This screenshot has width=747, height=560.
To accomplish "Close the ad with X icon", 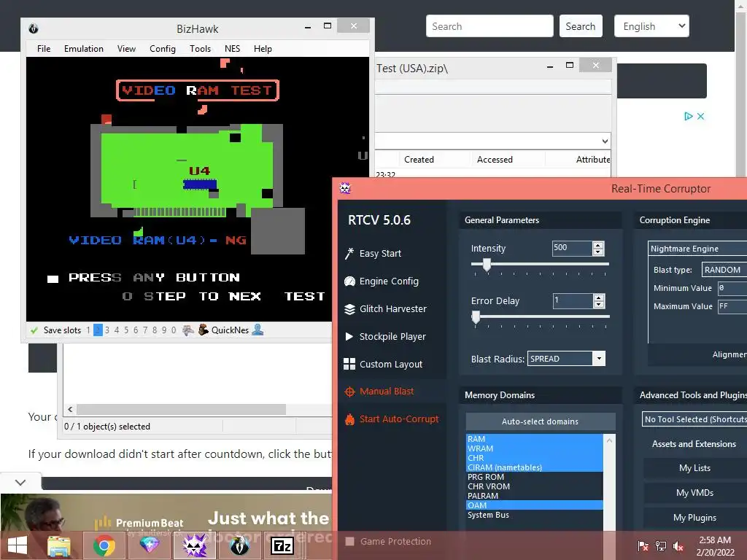I will coord(701,116).
